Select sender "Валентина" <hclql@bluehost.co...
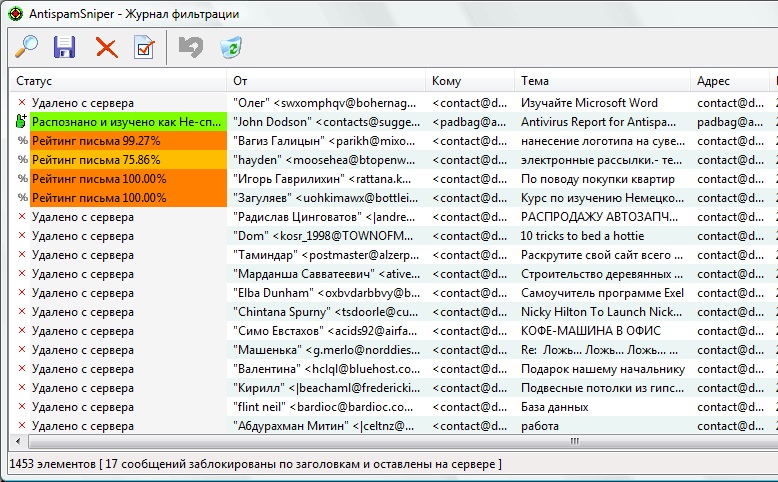The width and height of the screenshot is (778, 482). (326, 369)
